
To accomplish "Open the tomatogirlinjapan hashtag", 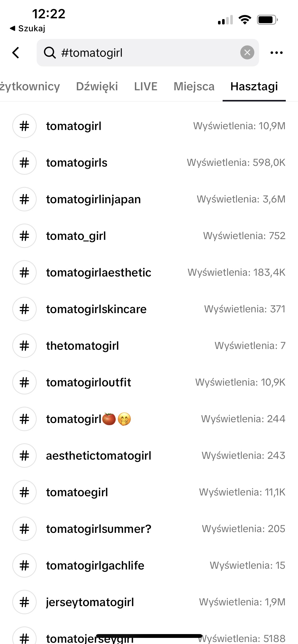I will click(x=93, y=199).
